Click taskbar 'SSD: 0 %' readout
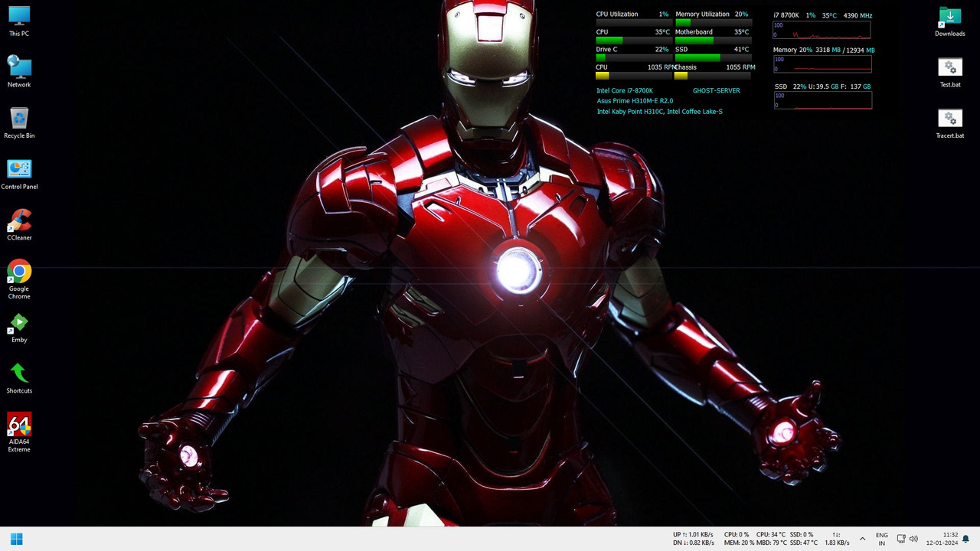The height and width of the screenshot is (551, 980). pos(802,534)
